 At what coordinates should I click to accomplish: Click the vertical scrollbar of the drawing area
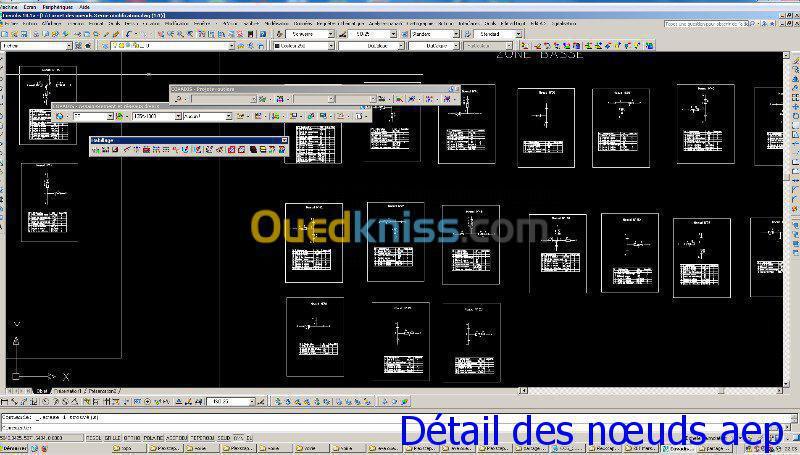coord(786,219)
